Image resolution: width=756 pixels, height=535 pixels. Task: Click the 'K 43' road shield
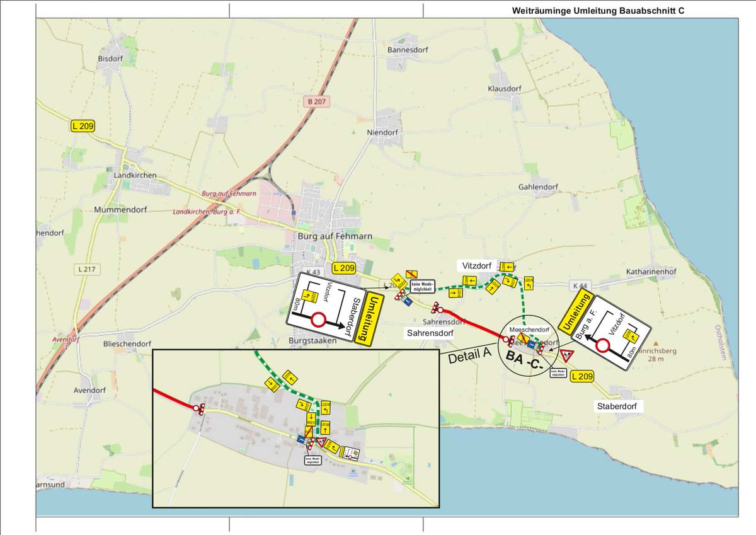[314, 272]
